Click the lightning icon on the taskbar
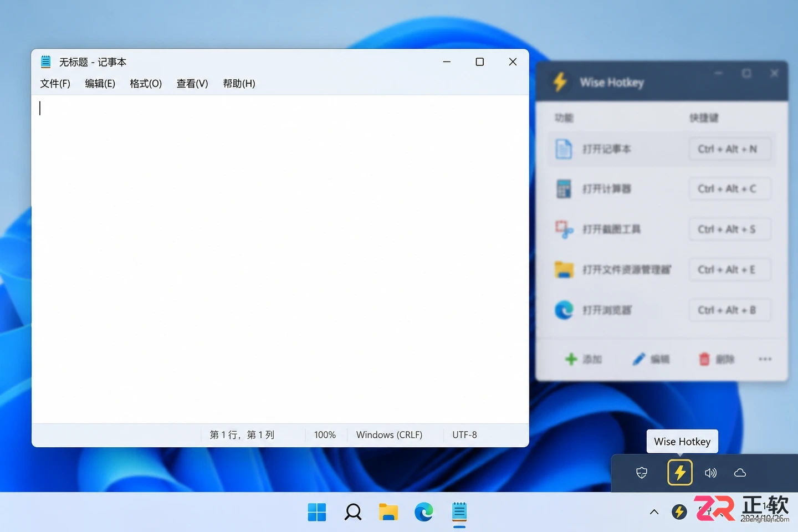798x532 pixels. coord(679,512)
